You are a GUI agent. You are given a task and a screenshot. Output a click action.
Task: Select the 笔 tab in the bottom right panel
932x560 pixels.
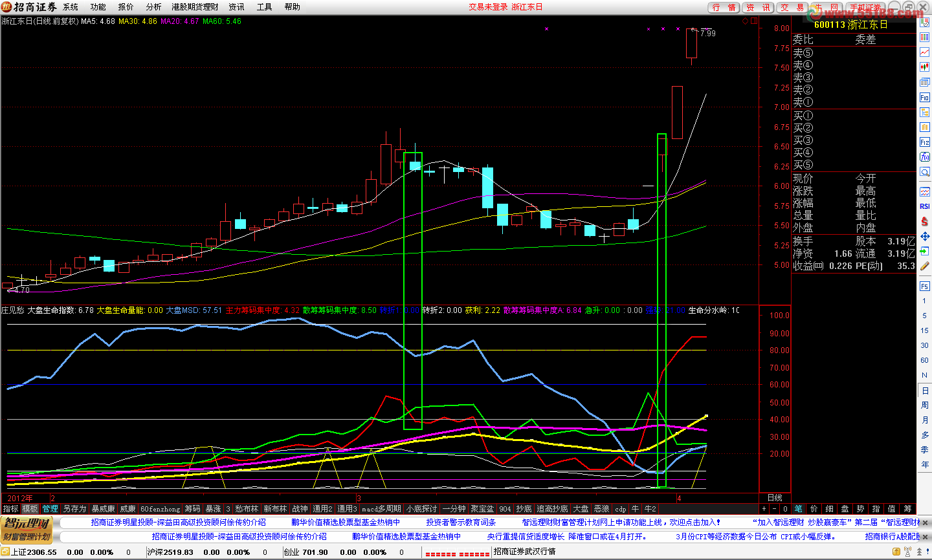pos(798,509)
